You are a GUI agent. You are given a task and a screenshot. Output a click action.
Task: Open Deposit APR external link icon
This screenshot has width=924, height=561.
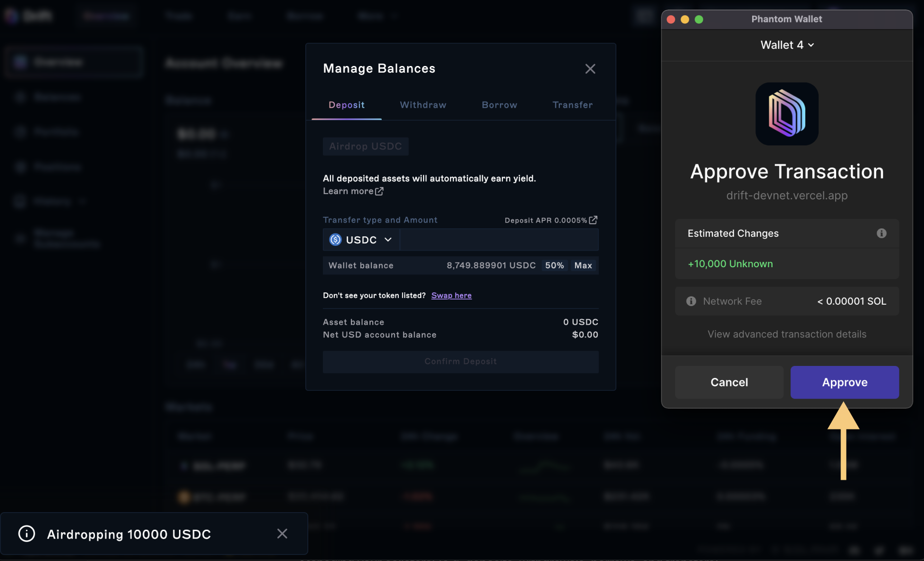point(593,220)
